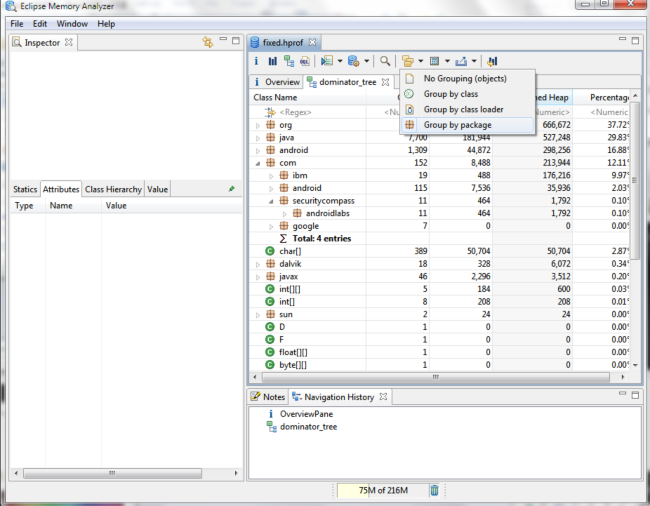Switch to the Notes tab
This screenshot has height=506, width=650.
(x=268, y=397)
